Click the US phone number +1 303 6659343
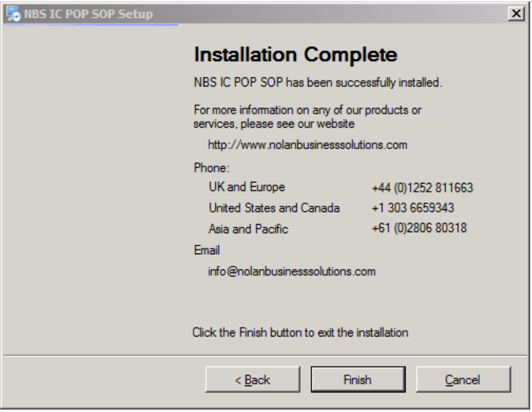 412,208
